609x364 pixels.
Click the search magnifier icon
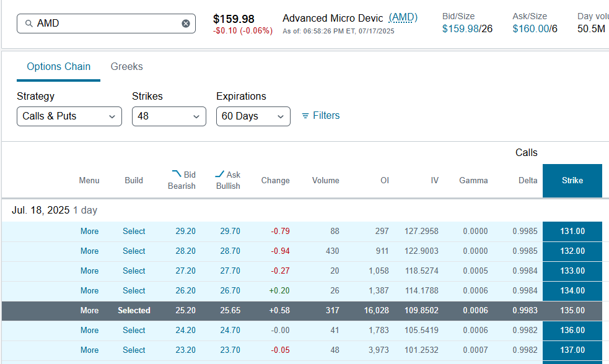[x=28, y=24]
